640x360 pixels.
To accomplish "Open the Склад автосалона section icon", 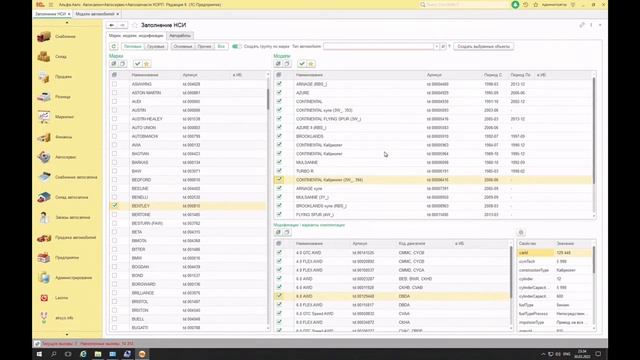I will [x=44, y=197].
